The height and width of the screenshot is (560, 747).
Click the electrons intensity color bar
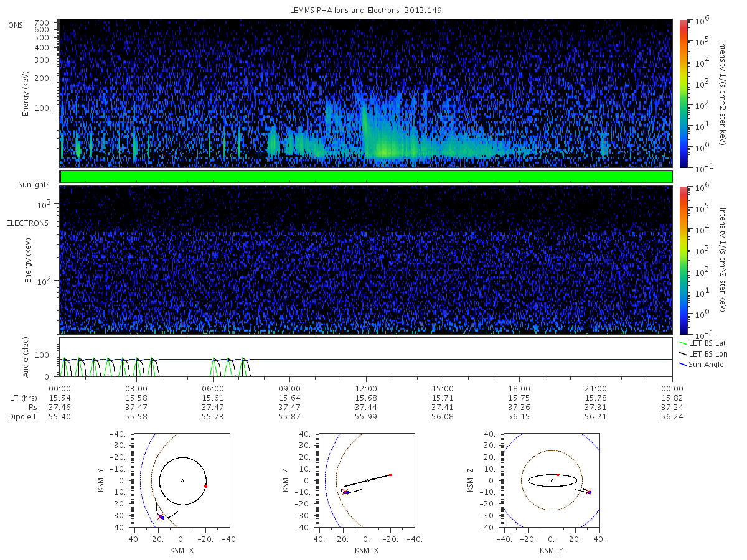click(683, 259)
